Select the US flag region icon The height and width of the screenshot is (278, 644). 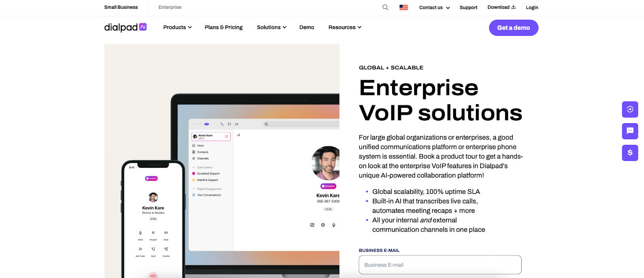403,7
